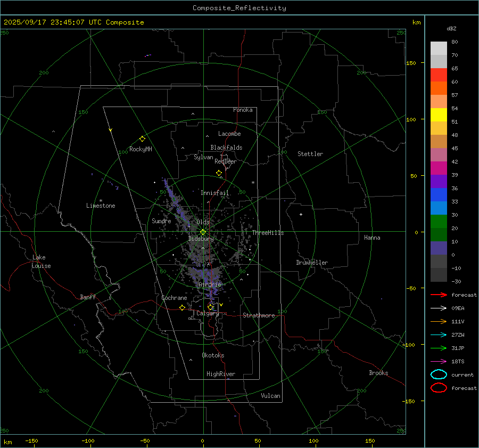
Task: Click the yellow diamond marker near RockyMH
Action: (142, 139)
